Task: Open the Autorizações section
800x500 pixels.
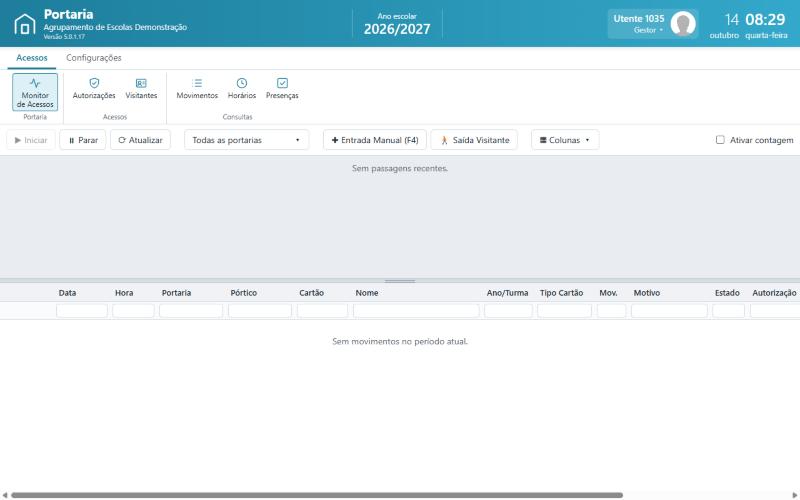Action: [94, 89]
